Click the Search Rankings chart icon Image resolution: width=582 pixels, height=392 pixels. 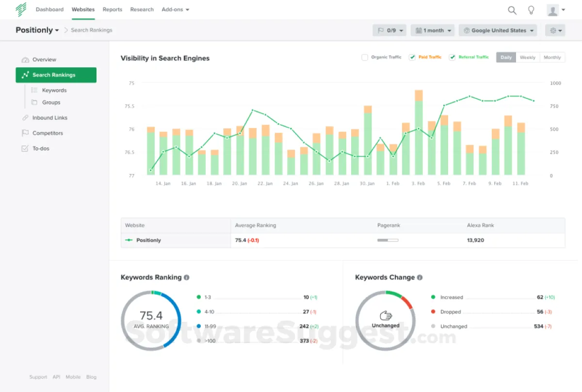pos(25,75)
